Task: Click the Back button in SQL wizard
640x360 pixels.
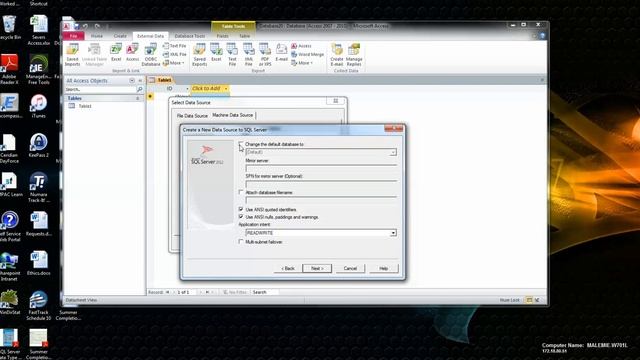Action: point(288,269)
